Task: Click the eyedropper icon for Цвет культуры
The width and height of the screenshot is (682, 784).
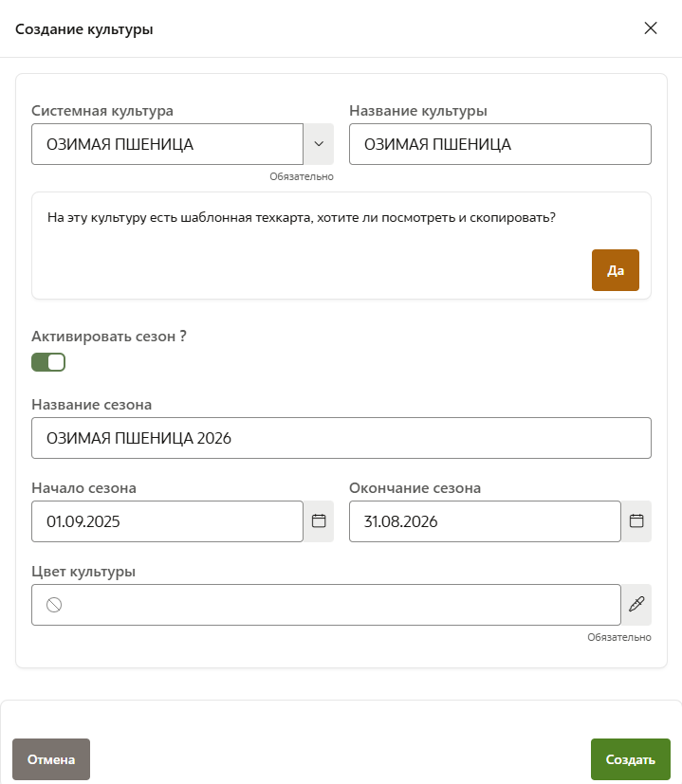Action: (636, 604)
